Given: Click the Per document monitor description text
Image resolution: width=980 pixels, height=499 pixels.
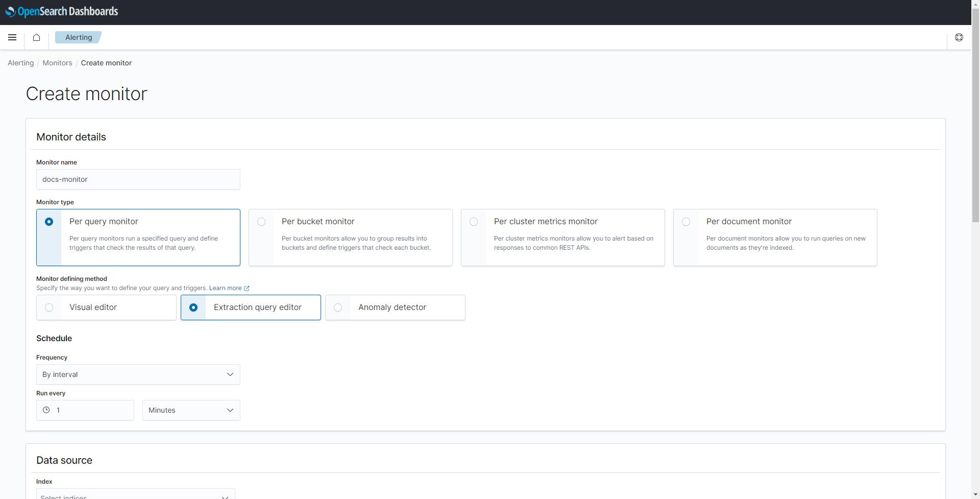Looking at the screenshot, I should (x=786, y=243).
